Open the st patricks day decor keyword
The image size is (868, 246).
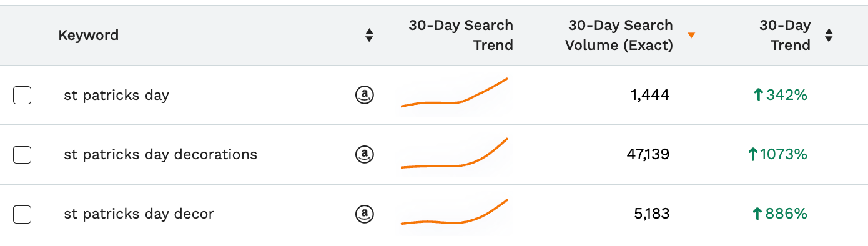[x=139, y=214]
